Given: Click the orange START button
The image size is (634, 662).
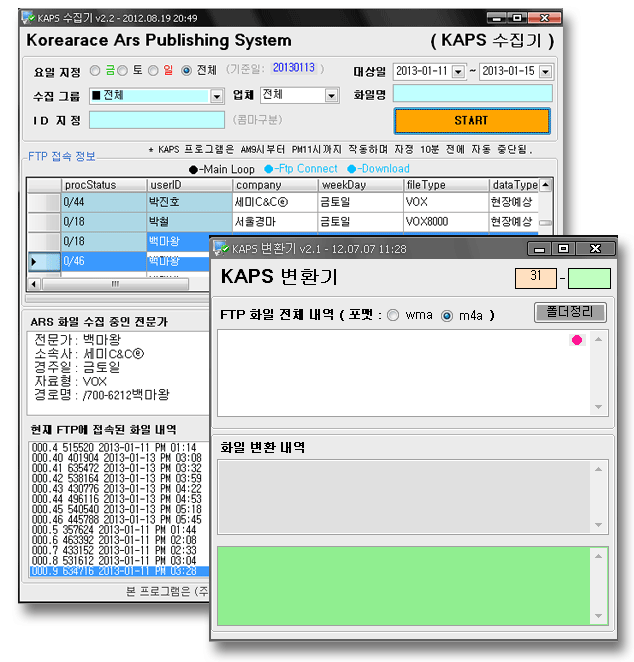Looking at the screenshot, I should 472,121.
